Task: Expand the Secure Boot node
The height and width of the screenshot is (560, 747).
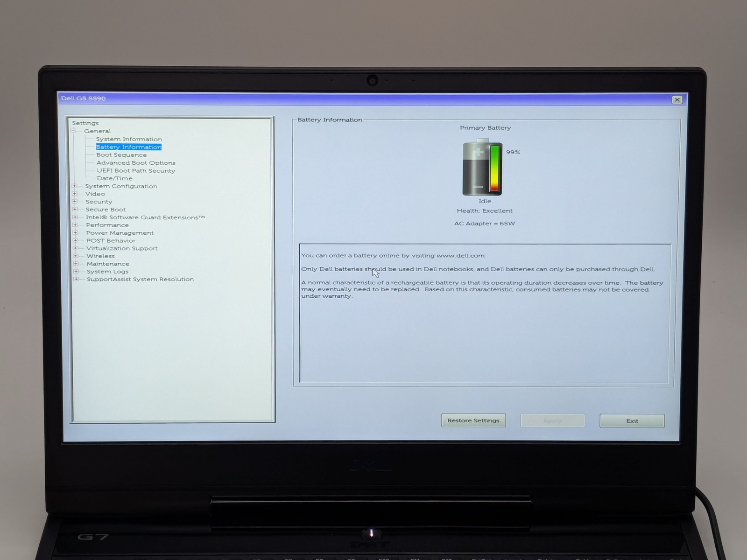Action: click(x=75, y=210)
